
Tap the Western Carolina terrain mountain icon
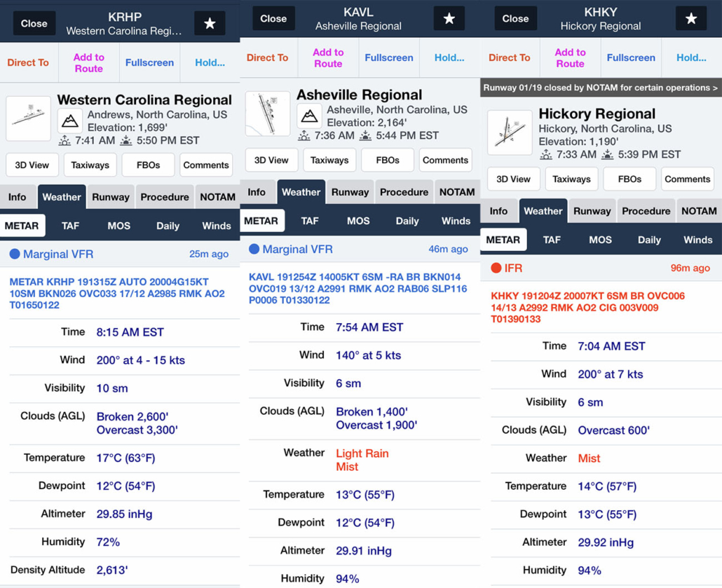tap(70, 121)
